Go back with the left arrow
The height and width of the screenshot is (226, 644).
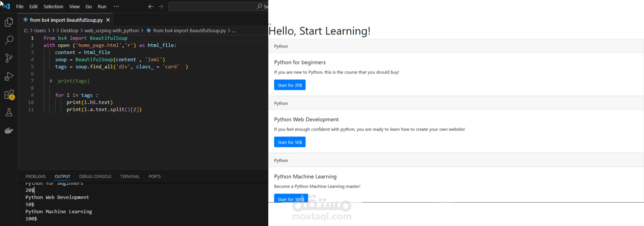coord(151,6)
